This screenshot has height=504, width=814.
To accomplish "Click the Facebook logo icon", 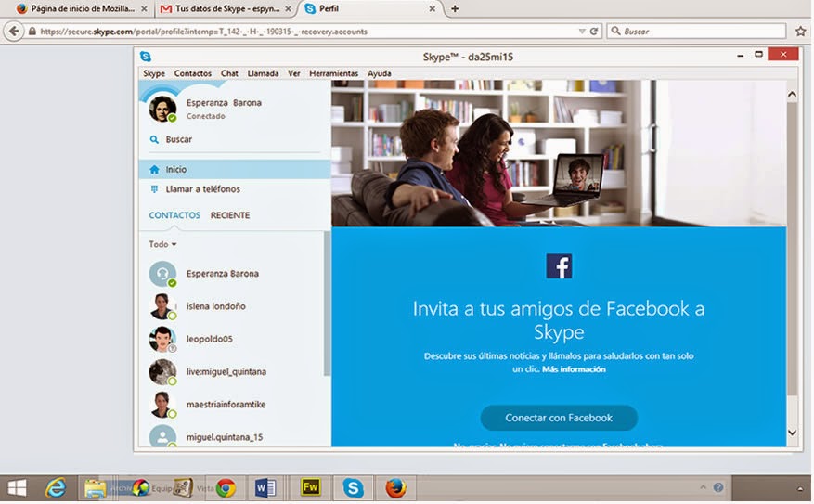I will point(559,266).
